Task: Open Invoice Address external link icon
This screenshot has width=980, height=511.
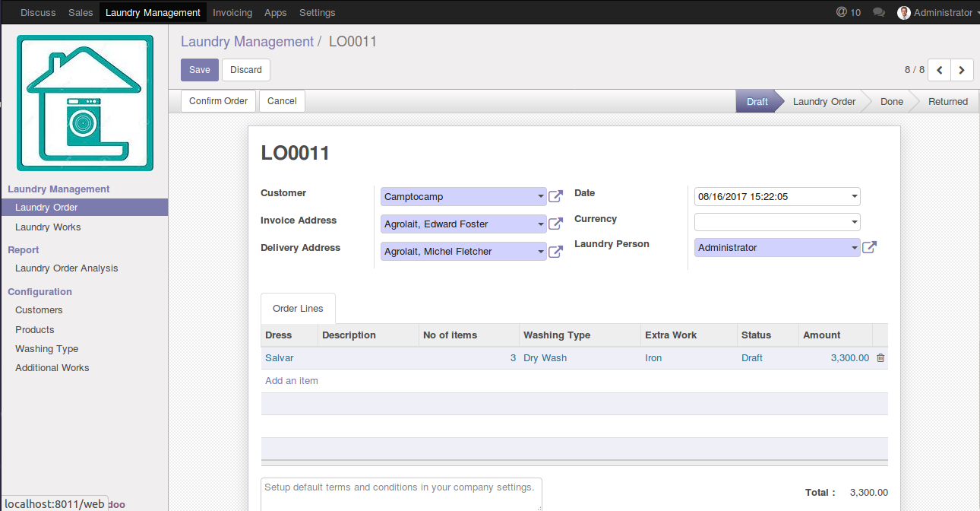Action: coord(555,224)
